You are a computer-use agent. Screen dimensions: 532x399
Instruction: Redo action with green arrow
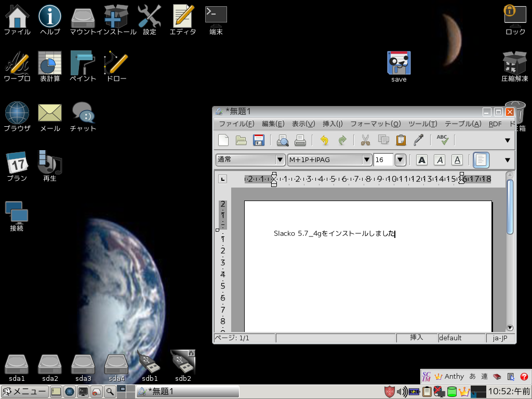tap(342, 140)
